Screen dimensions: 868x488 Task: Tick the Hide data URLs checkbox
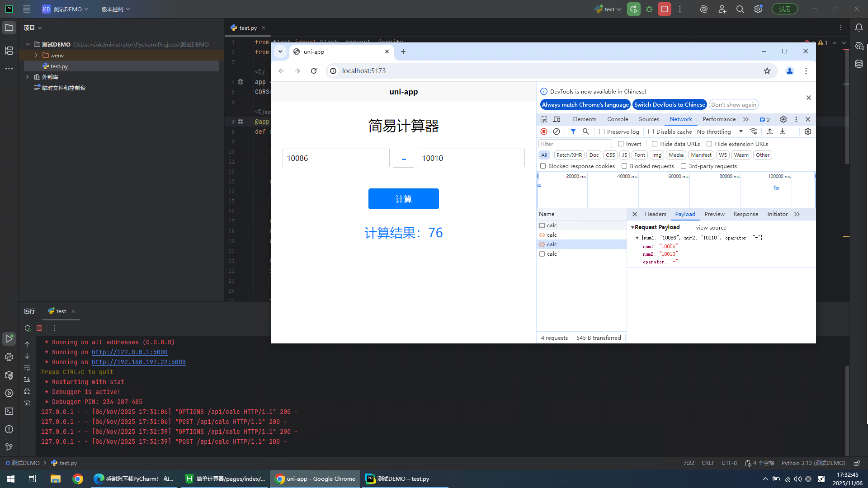pyautogui.click(x=655, y=144)
